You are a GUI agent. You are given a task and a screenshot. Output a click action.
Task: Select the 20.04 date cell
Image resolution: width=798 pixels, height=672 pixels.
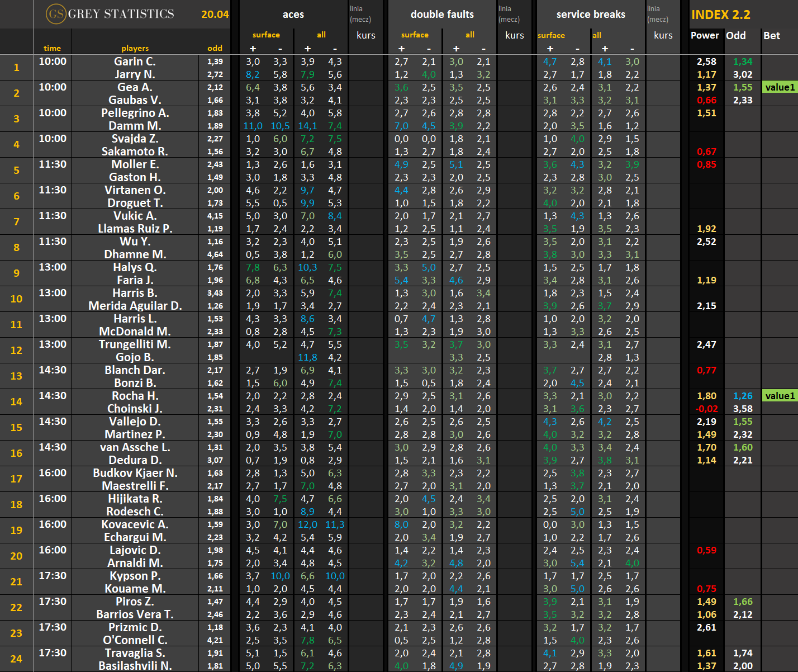pyautogui.click(x=215, y=15)
